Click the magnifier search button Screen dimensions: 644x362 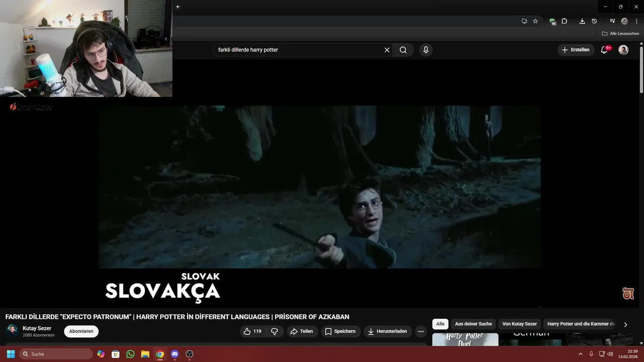pos(403,50)
